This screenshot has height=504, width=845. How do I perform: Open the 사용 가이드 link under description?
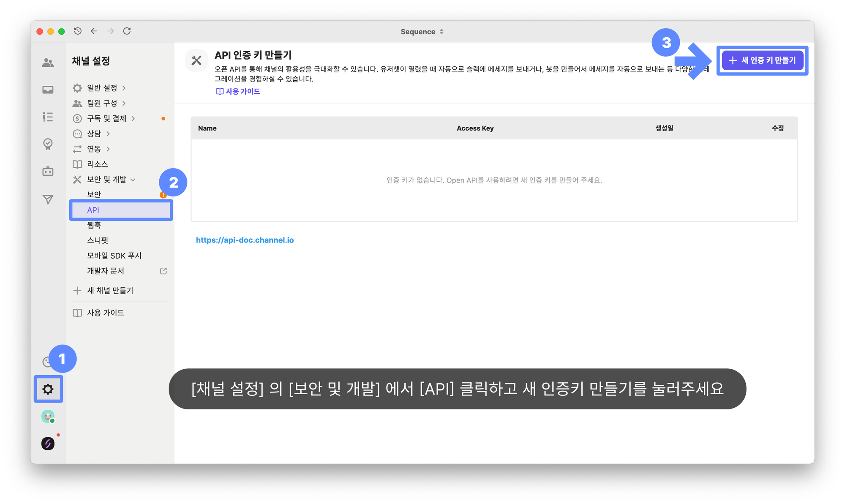[x=238, y=91]
